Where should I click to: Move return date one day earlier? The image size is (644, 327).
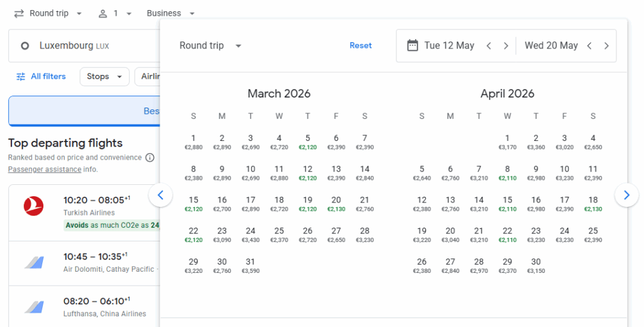(589, 46)
